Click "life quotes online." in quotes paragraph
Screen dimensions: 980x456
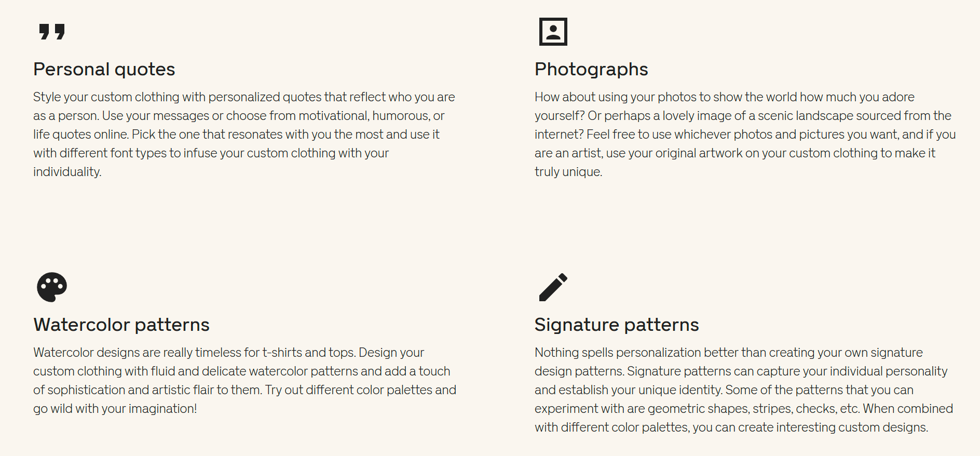[81, 135]
